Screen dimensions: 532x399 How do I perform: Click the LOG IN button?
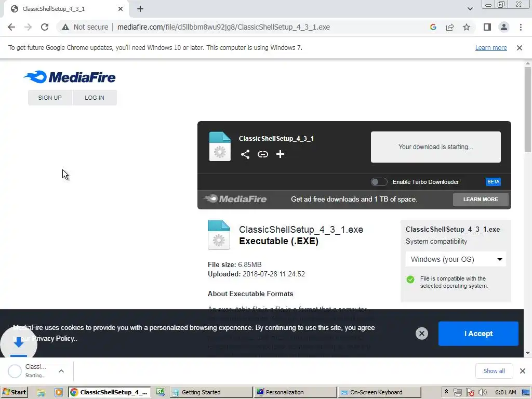95,98
